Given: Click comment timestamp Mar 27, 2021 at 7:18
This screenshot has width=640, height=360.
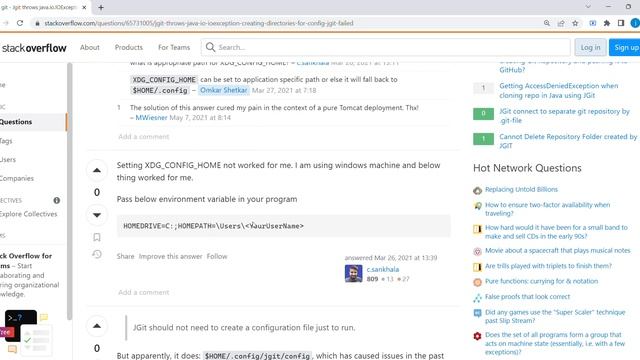Looking at the screenshot, I should pyautogui.click(x=284, y=90).
